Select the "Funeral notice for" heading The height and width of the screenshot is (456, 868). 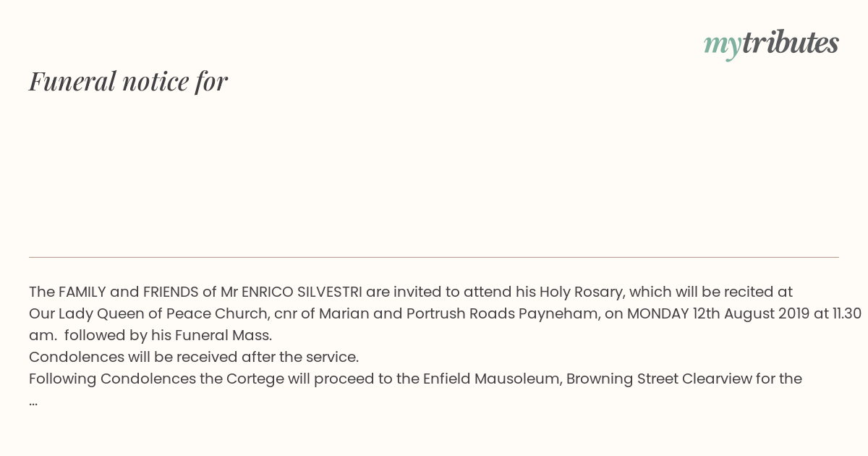[128, 81]
